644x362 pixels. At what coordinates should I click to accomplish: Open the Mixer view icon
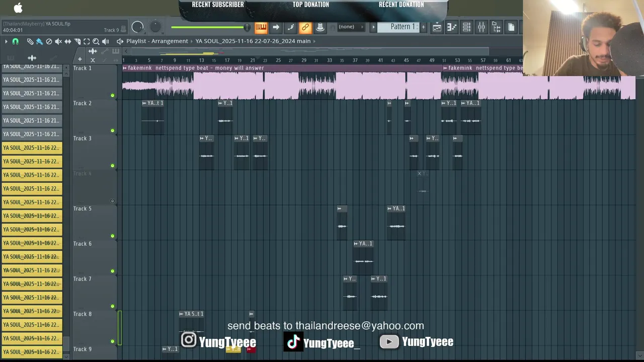click(x=481, y=27)
